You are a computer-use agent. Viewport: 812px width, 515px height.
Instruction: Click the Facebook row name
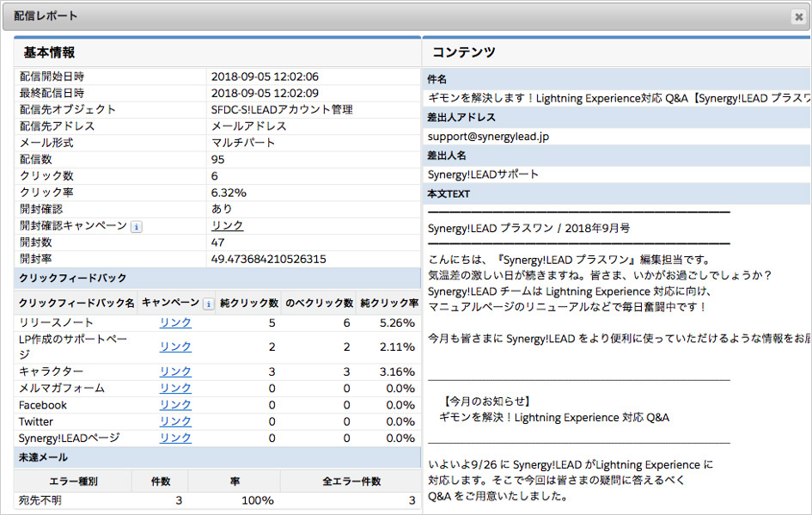coord(43,405)
